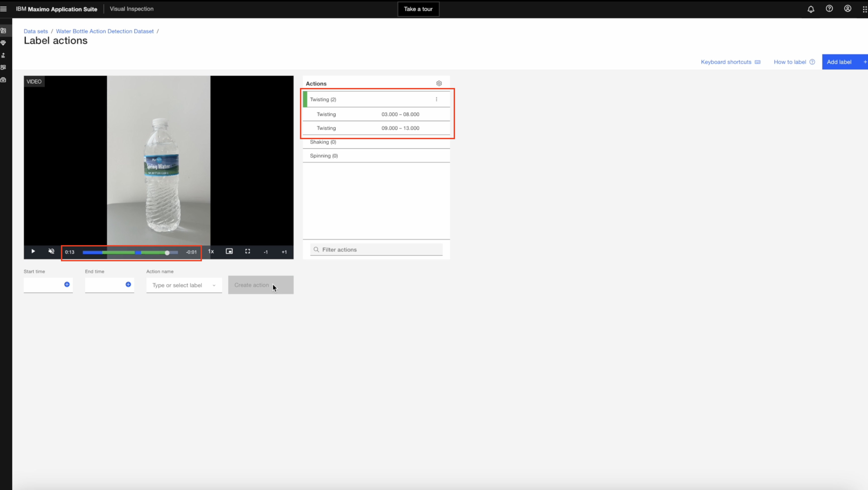The width and height of the screenshot is (868, 490).
Task: Unmute the video audio
Action: click(51, 251)
